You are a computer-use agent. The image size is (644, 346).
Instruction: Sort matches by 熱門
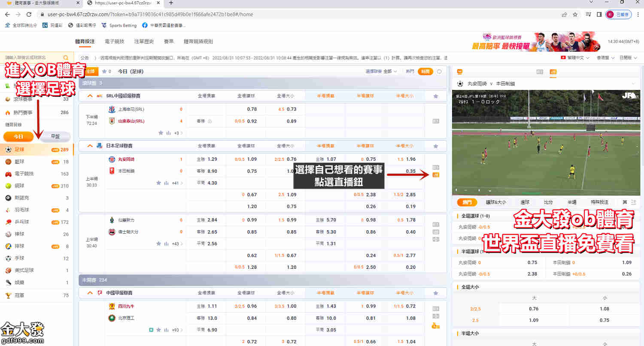(410, 72)
